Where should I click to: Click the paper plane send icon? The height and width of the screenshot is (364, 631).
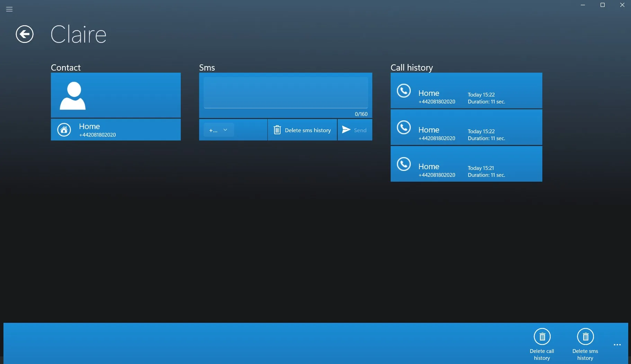coord(346,130)
